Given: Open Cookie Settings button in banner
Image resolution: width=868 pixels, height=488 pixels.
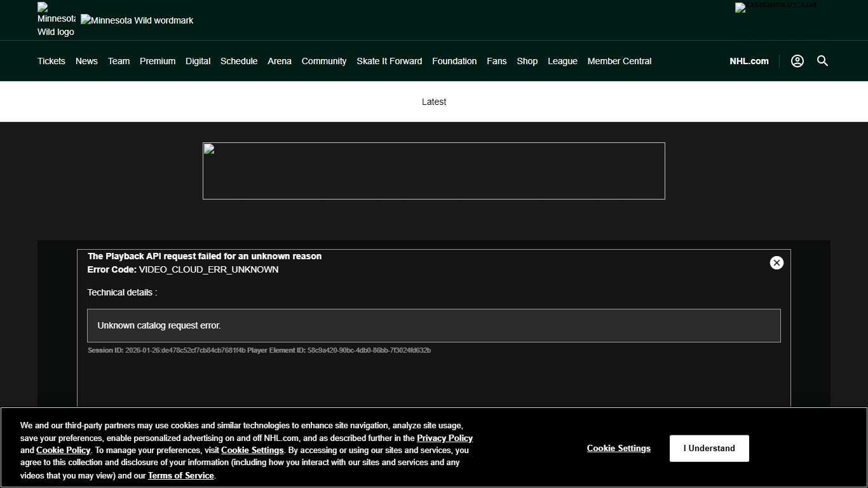Looking at the screenshot, I should (x=618, y=449).
